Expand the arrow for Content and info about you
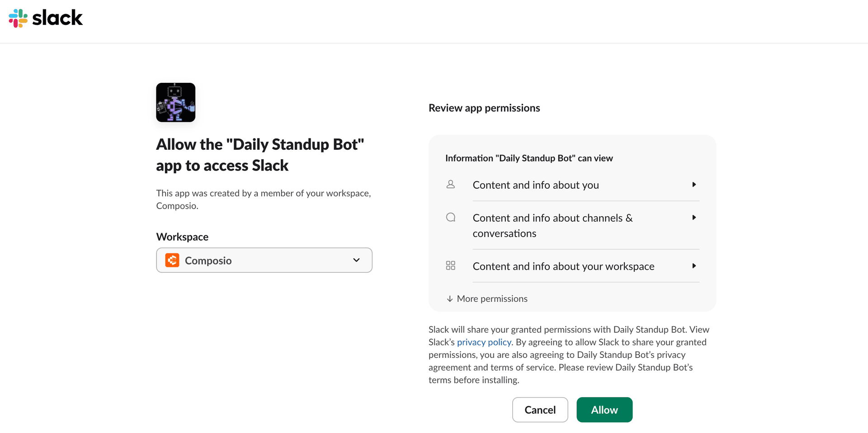This screenshot has width=868, height=433. click(x=694, y=185)
